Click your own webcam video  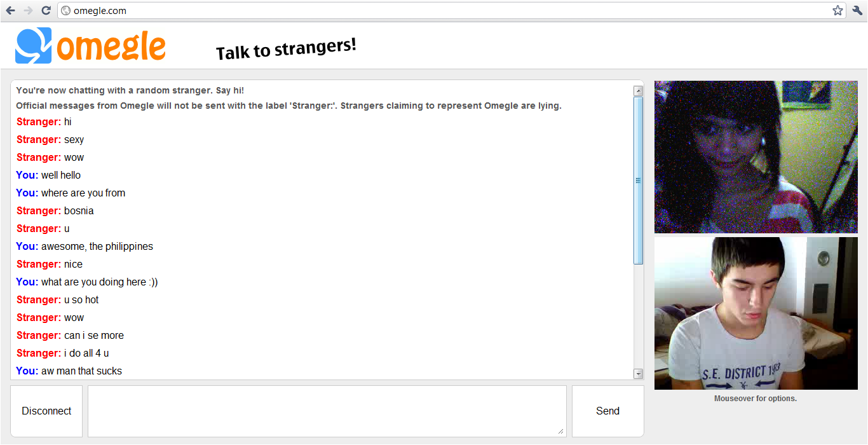pos(756,313)
